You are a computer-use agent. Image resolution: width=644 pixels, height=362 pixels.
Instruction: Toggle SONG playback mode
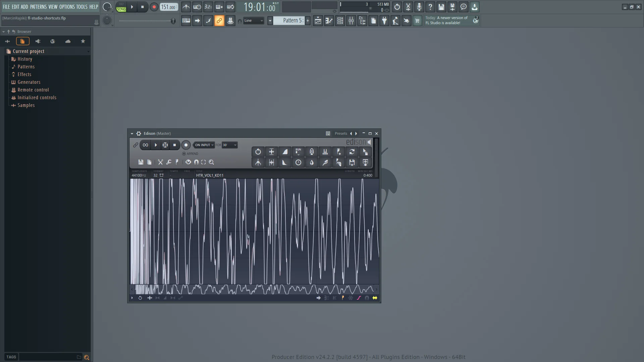(x=121, y=9)
